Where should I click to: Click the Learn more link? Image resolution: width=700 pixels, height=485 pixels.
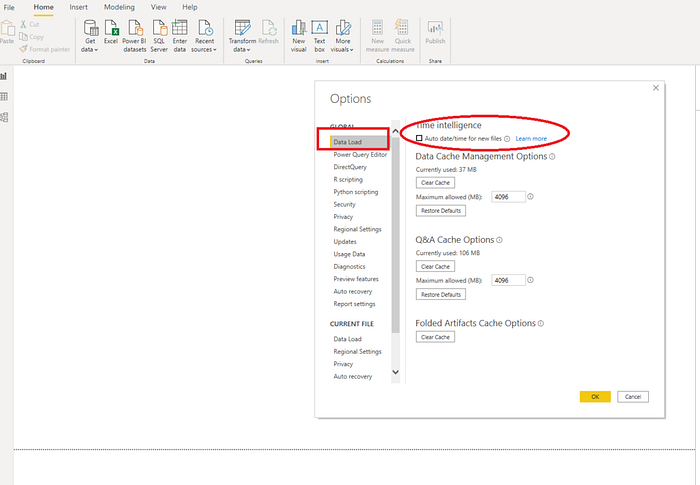point(531,138)
